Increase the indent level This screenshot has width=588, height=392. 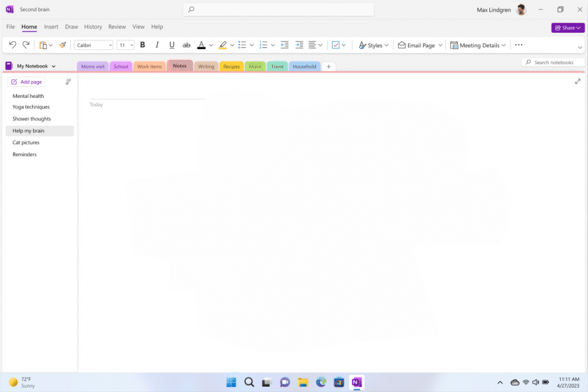299,45
